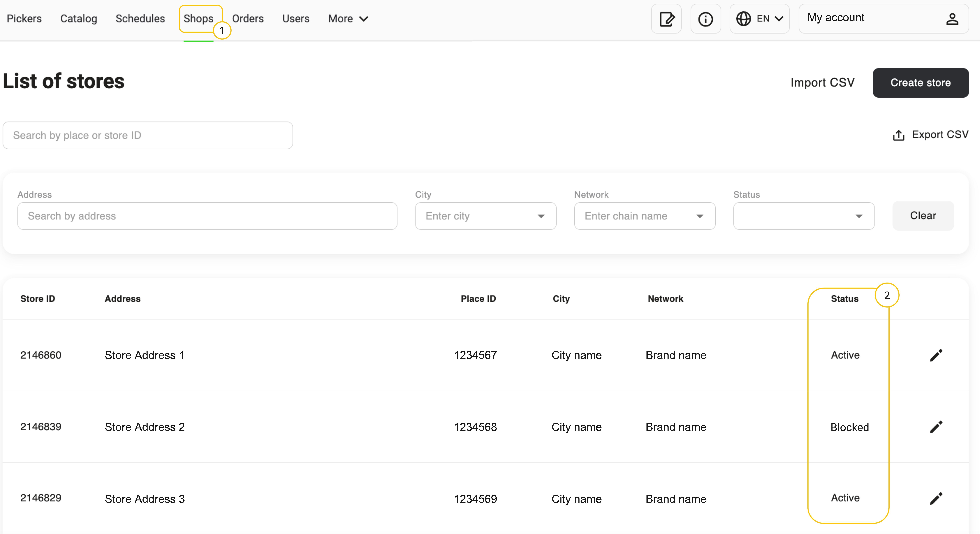Switch to the Orders tab
The width and height of the screenshot is (980, 534).
pos(248,19)
